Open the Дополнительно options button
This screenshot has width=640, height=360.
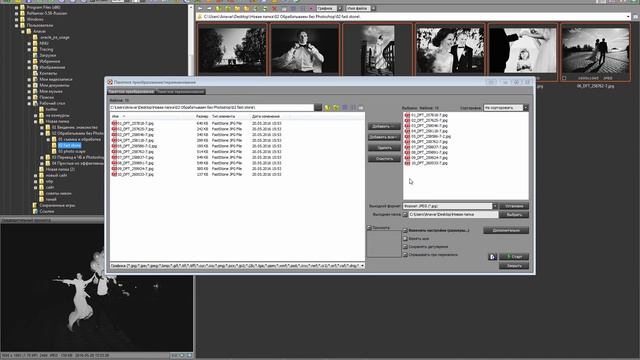506,230
